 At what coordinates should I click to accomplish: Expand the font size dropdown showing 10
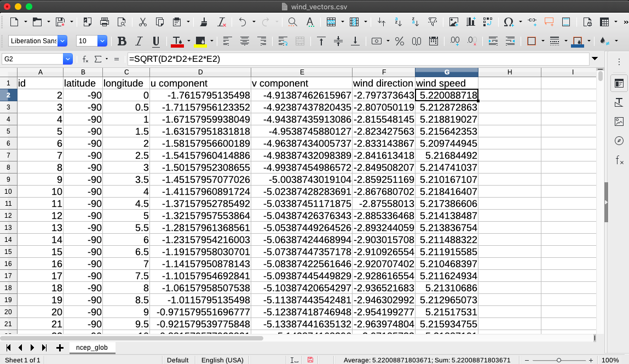tap(102, 42)
